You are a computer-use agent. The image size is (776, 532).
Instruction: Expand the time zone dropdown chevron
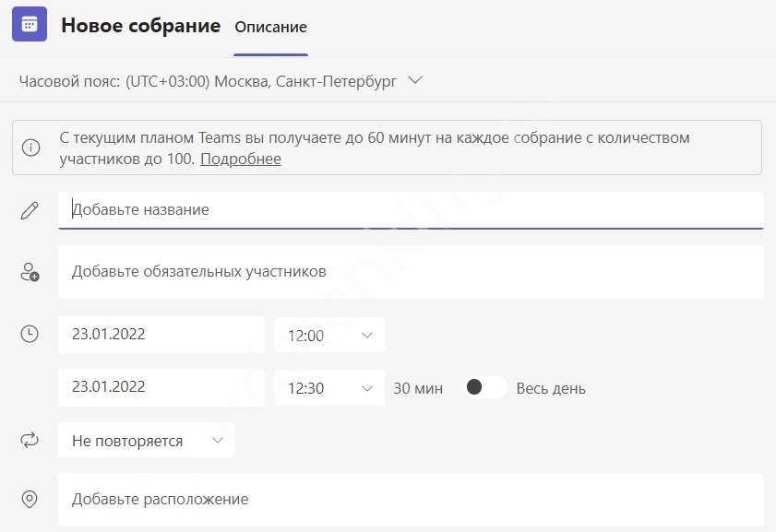coord(414,81)
